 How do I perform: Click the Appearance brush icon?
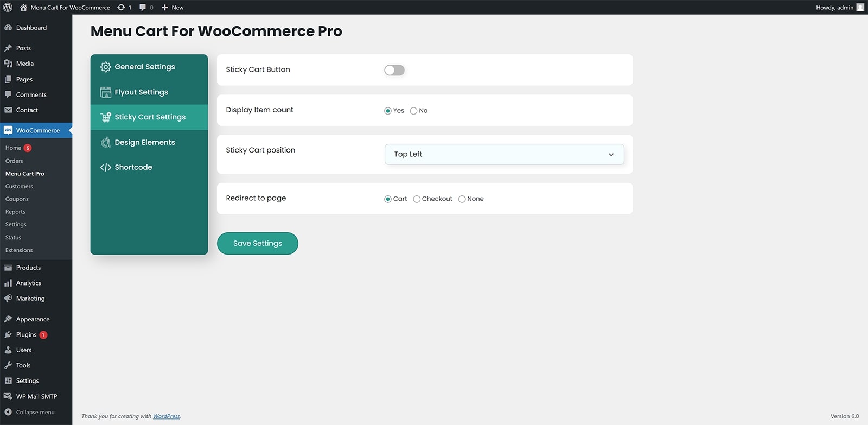[8, 319]
